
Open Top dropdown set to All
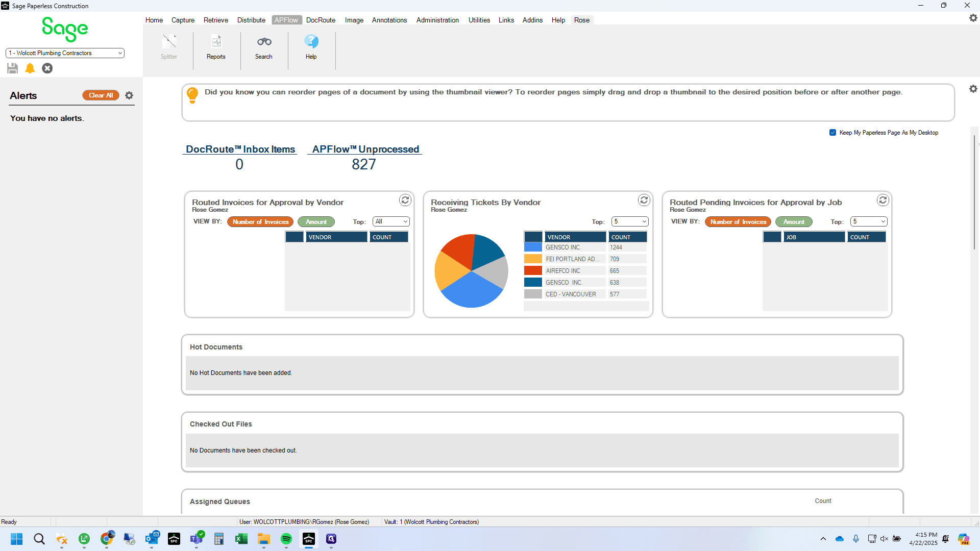391,221
